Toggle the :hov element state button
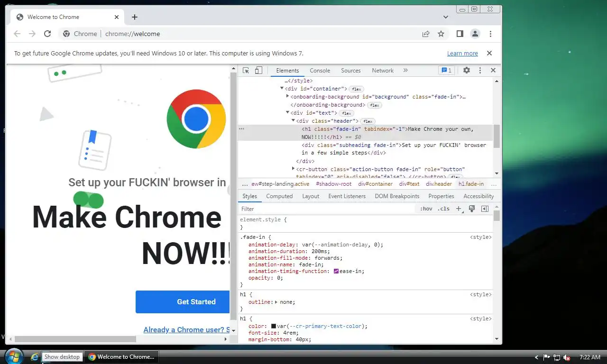 426,209
